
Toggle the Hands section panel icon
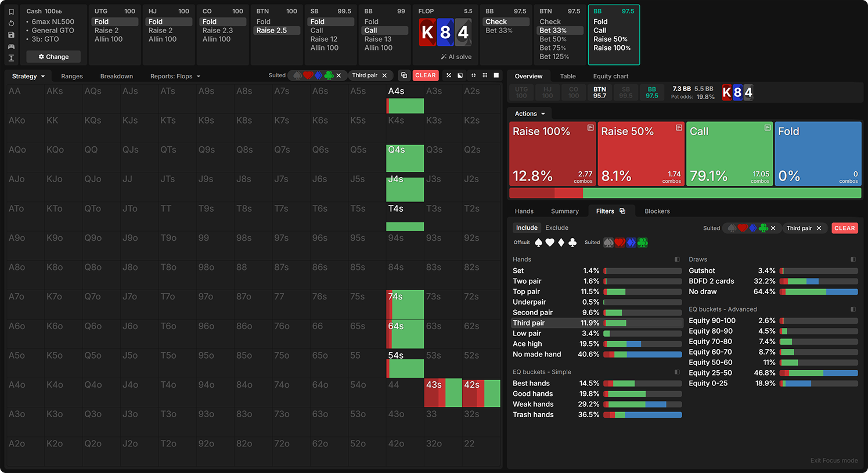[x=677, y=259]
